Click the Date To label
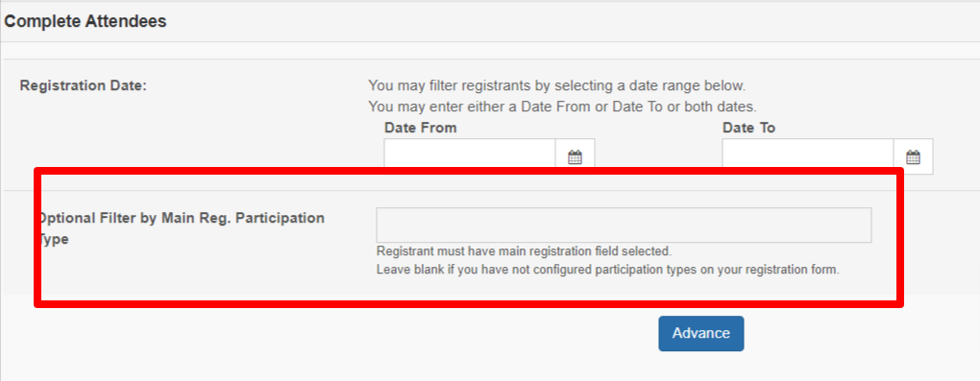Screen dimensions: 980x381 (748, 128)
